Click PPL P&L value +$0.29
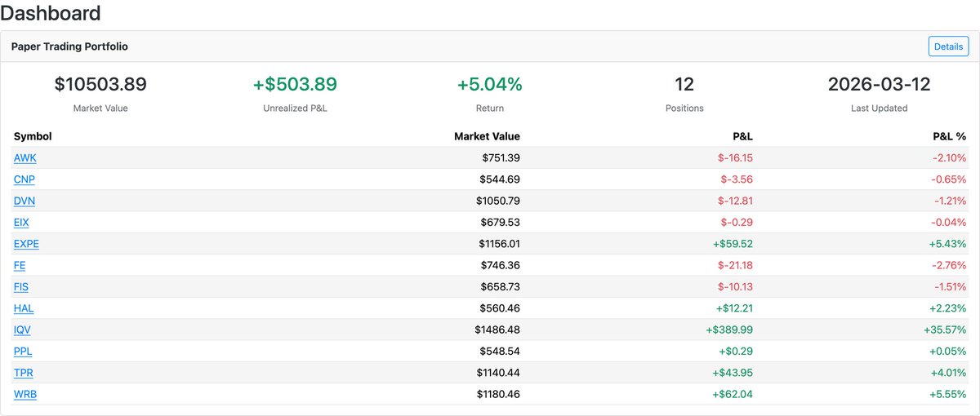Image resolution: width=980 pixels, height=416 pixels. (736, 352)
